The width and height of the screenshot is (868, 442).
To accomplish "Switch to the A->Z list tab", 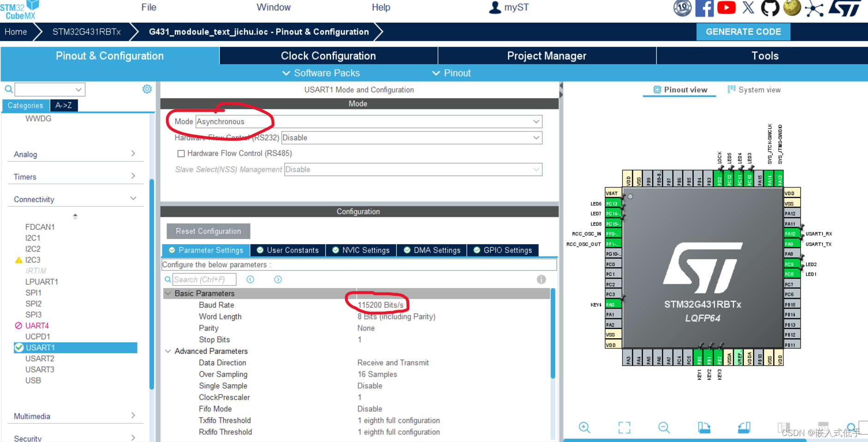I will [x=64, y=106].
